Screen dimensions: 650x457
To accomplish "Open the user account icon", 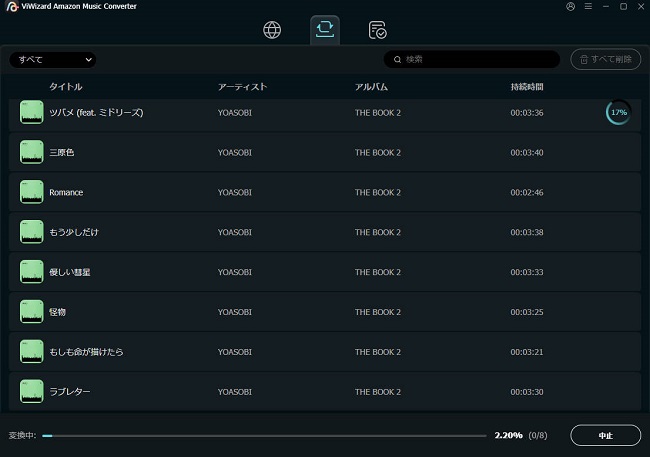I will click(x=570, y=7).
